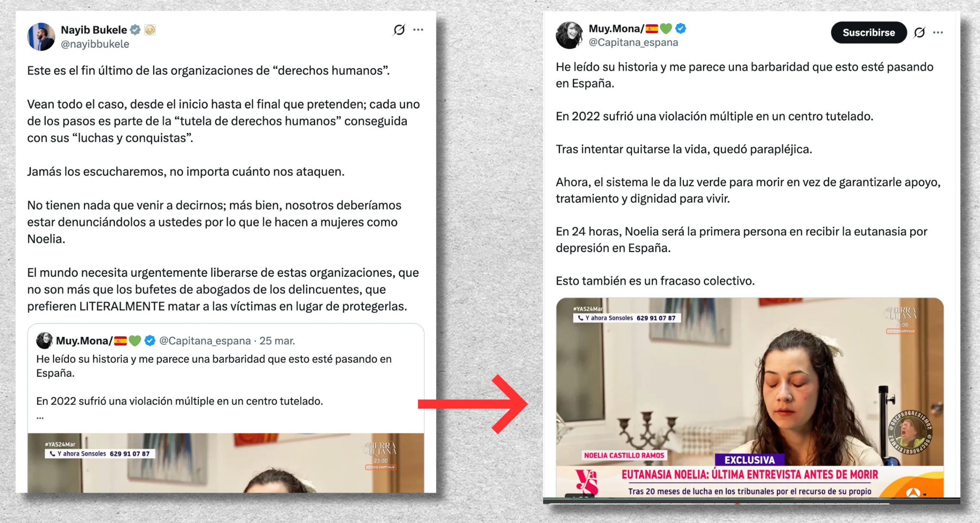Expand the quoted tweet's truncated text ellipsis
Screen dimensions: 980x523
[40, 417]
